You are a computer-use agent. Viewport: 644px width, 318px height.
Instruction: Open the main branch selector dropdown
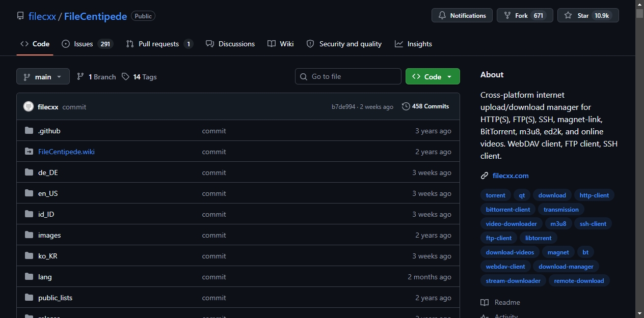tap(43, 77)
